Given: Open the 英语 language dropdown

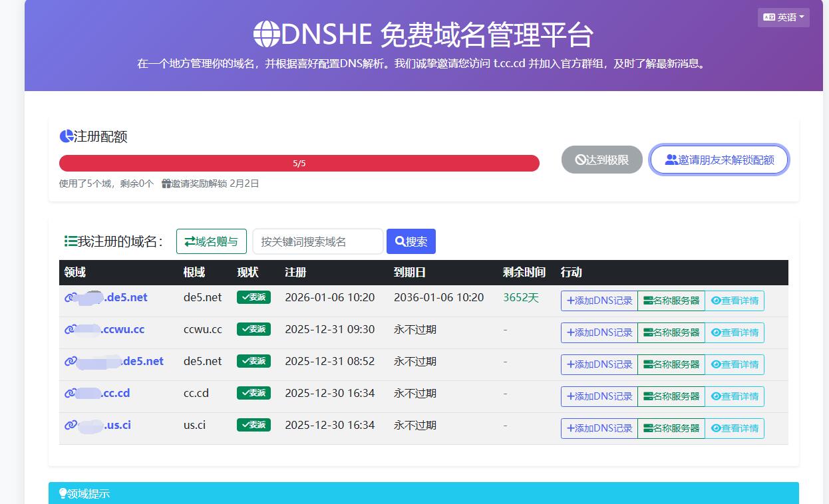Looking at the screenshot, I should point(783,17).
